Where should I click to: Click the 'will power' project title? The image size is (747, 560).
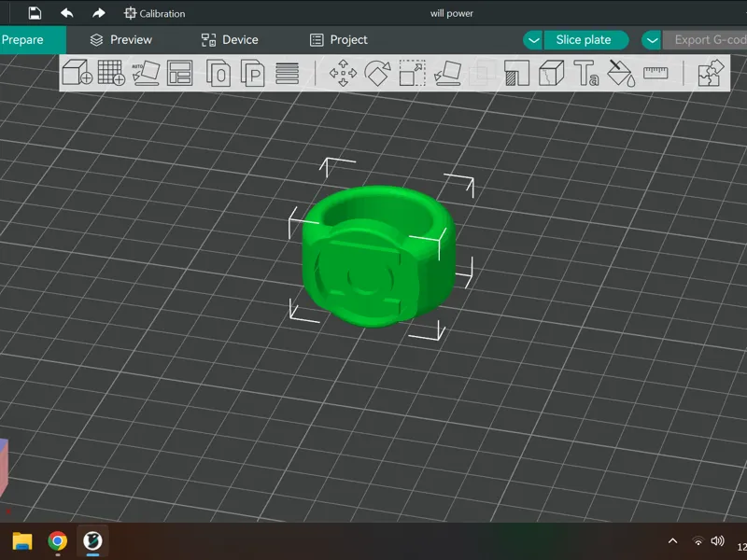452,13
